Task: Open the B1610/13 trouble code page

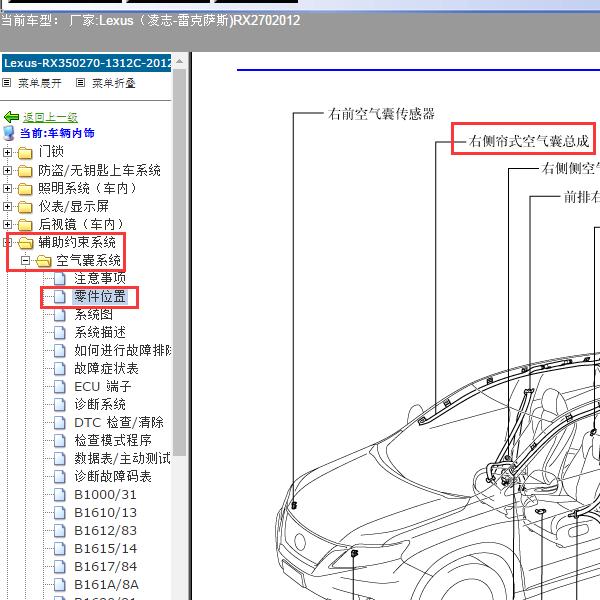Action: point(105,512)
